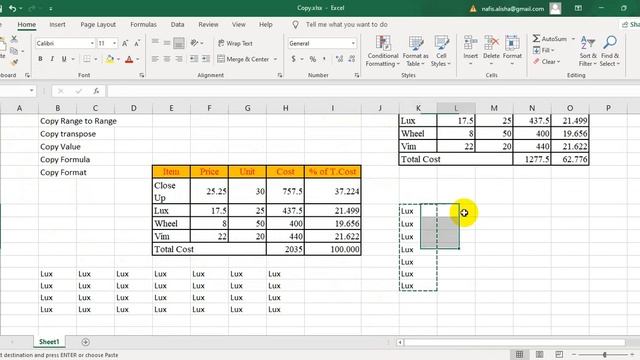Image resolution: width=640 pixels, height=360 pixels.
Task: Click AutoSum button
Action: coord(549,39)
